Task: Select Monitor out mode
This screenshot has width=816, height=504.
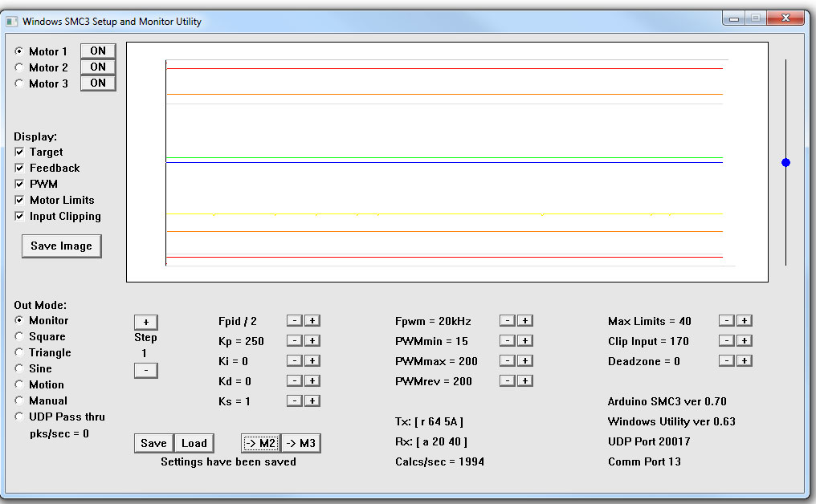Action: 19,320
